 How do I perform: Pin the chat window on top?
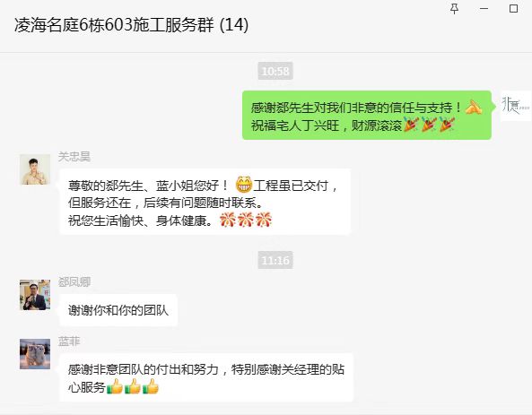[454, 9]
